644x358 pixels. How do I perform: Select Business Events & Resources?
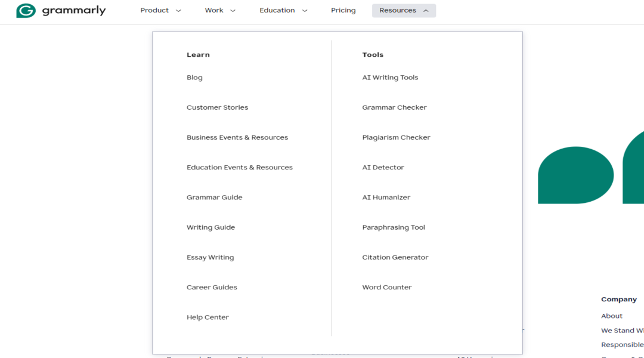point(237,137)
